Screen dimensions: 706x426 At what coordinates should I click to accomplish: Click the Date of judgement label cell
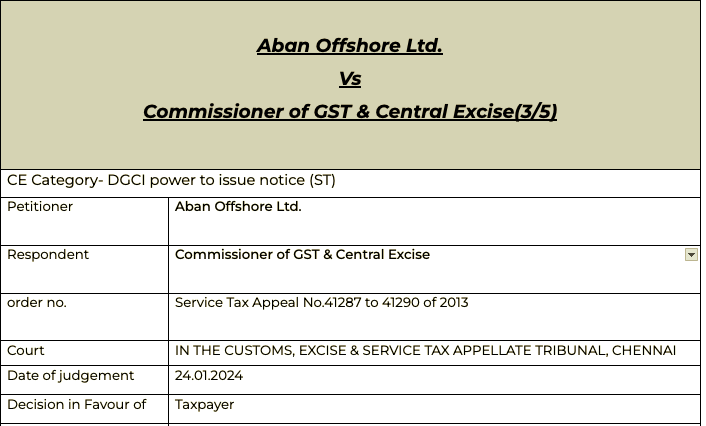coord(85,380)
